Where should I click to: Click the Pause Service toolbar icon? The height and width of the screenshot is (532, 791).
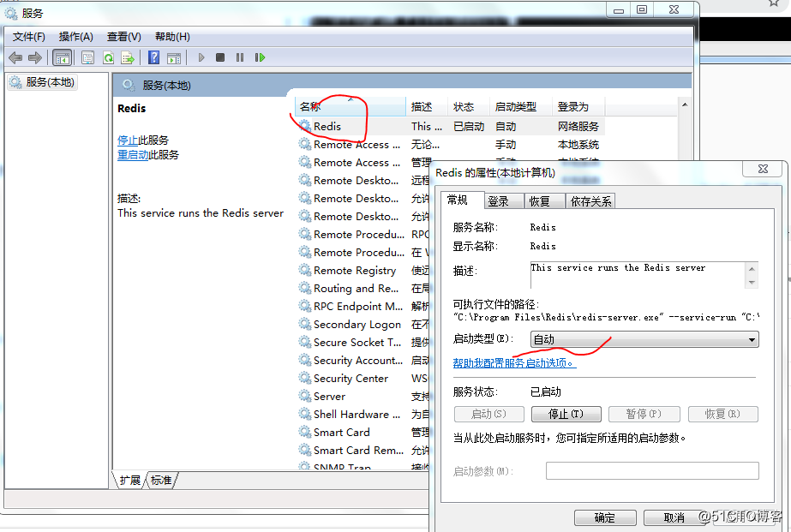coord(240,57)
